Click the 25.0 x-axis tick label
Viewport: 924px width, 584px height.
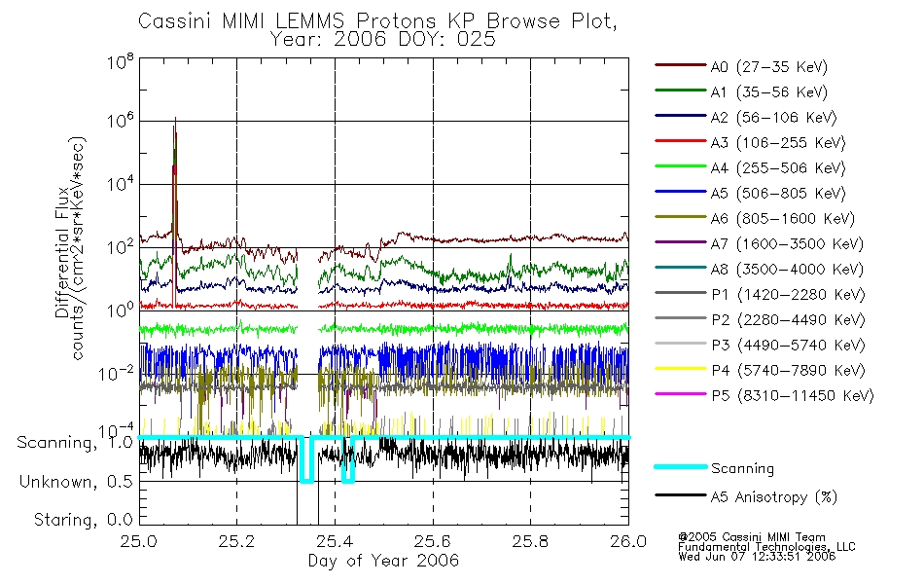pos(139,541)
